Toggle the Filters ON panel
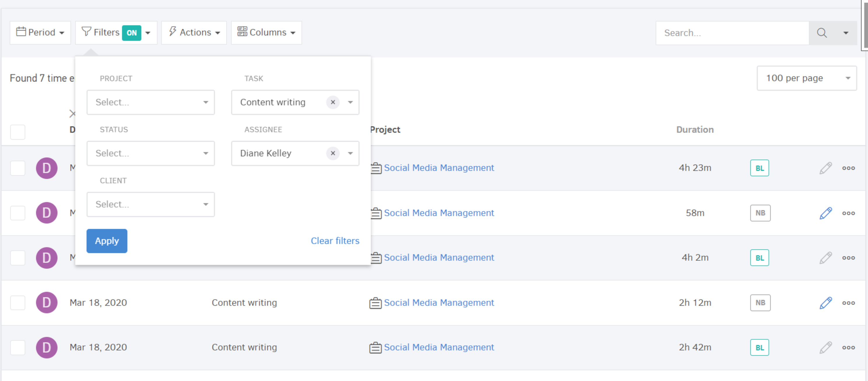The image size is (868, 381). (x=116, y=33)
